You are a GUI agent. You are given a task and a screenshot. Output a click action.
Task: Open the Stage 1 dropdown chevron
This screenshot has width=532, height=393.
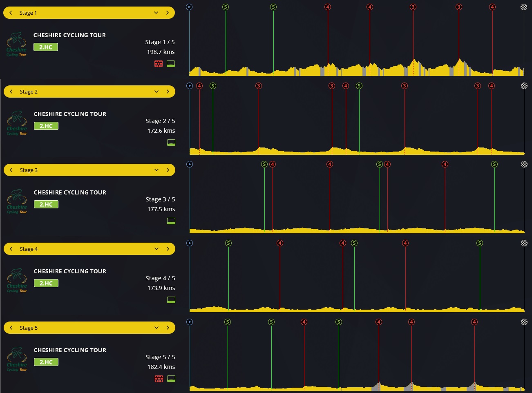click(156, 13)
